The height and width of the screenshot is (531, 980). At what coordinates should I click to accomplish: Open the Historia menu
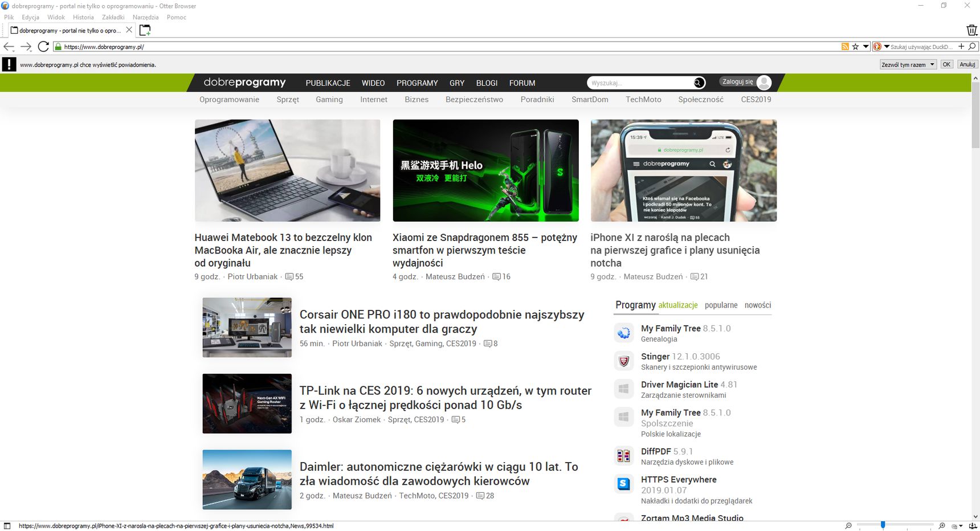tap(83, 17)
